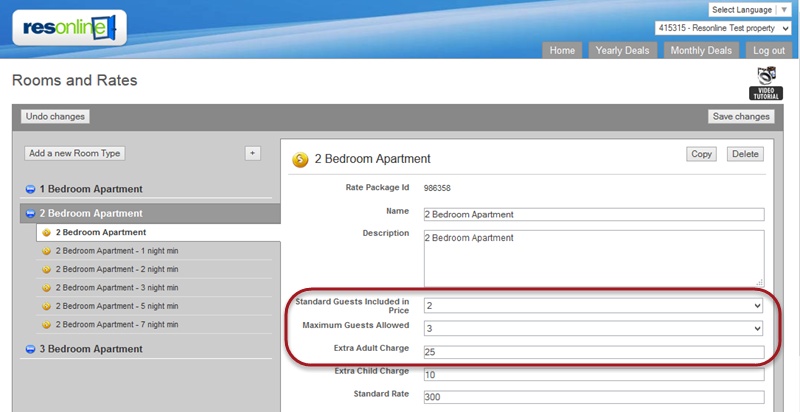Open Maximum Guests Allowed dropdown

point(593,328)
